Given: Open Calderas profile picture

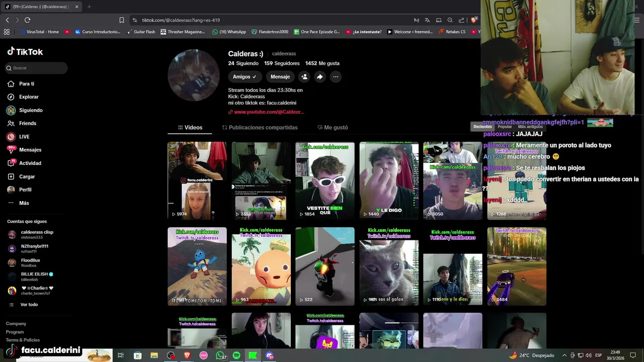Looking at the screenshot, I should tap(194, 75).
